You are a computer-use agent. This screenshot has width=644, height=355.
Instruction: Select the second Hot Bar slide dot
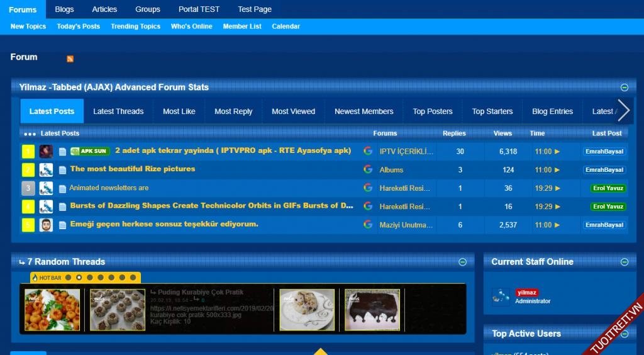79,277
